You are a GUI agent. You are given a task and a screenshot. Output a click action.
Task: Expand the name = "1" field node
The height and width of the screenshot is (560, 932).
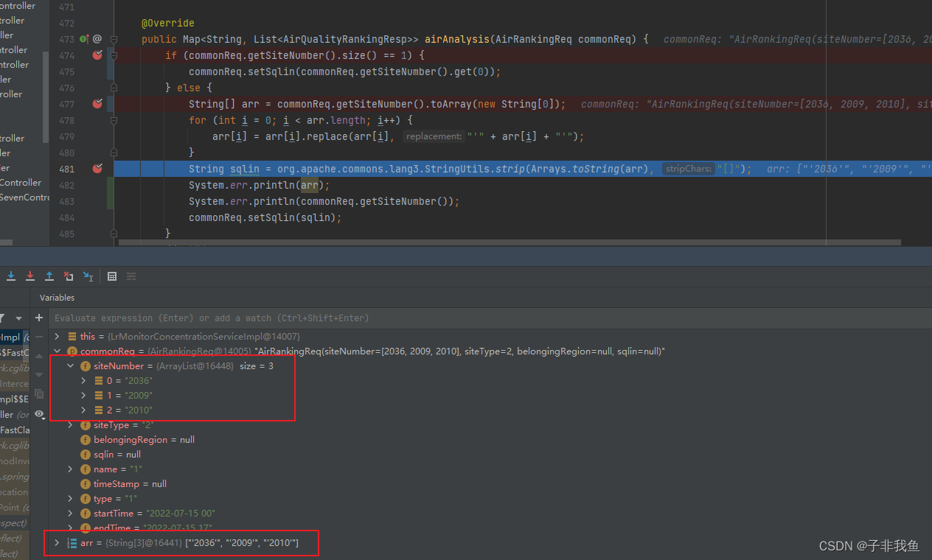coord(71,469)
